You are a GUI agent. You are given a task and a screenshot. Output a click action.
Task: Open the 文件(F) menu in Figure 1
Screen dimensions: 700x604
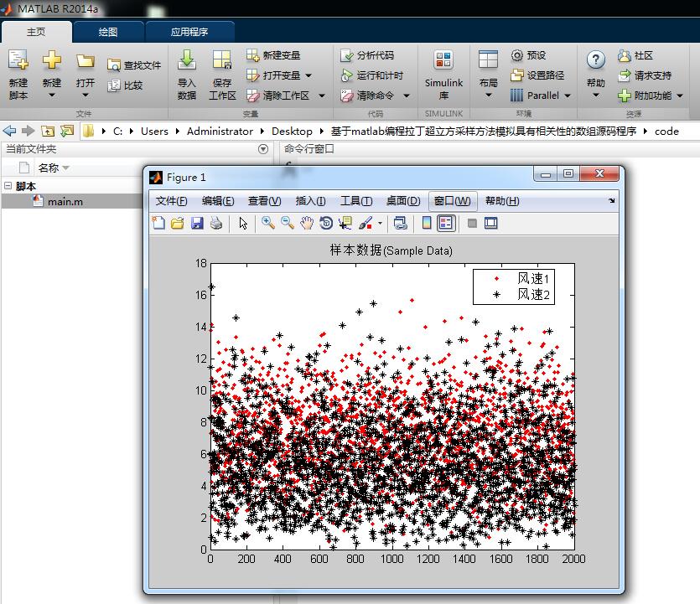[171, 201]
